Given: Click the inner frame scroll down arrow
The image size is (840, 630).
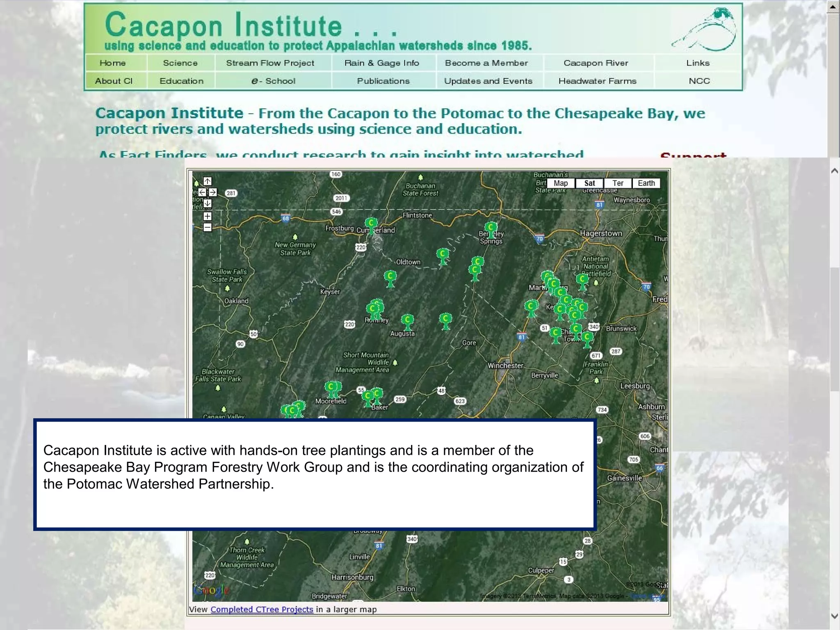Looking at the screenshot, I should [x=834, y=616].
